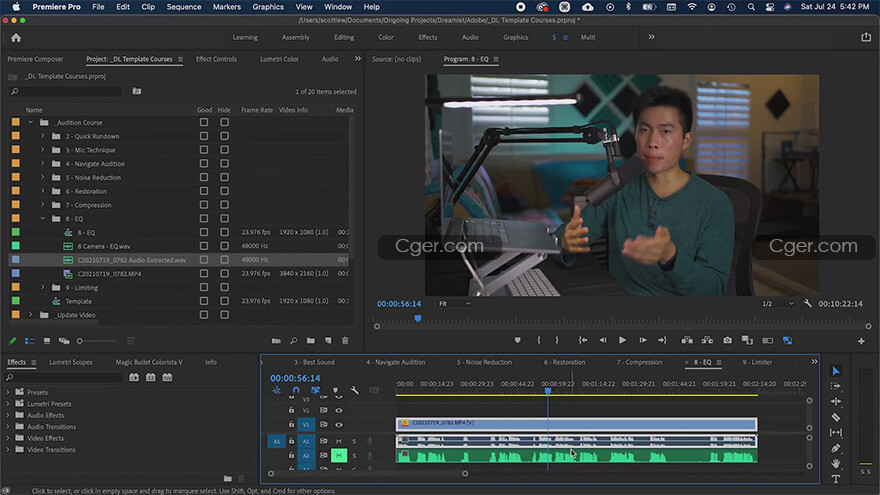The image size is (880, 495).
Task: Solo audio track A2
Action: coord(354,455)
